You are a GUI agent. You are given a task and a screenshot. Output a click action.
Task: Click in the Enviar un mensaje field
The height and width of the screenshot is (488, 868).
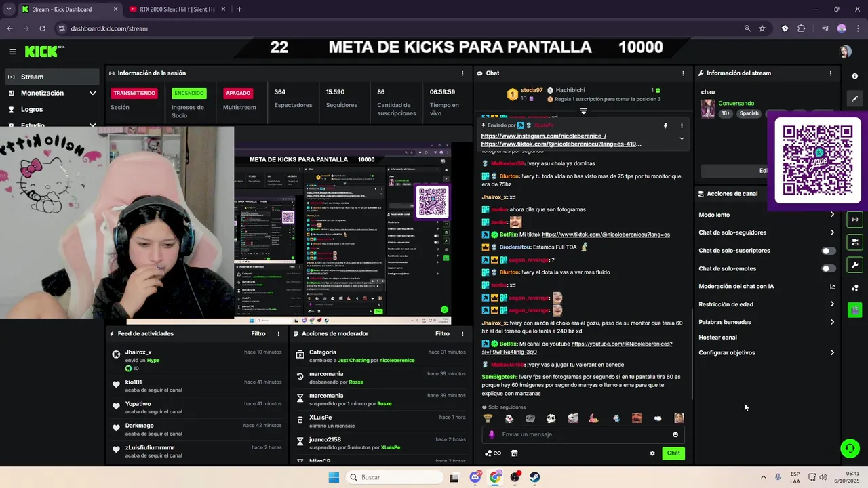click(x=585, y=434)
